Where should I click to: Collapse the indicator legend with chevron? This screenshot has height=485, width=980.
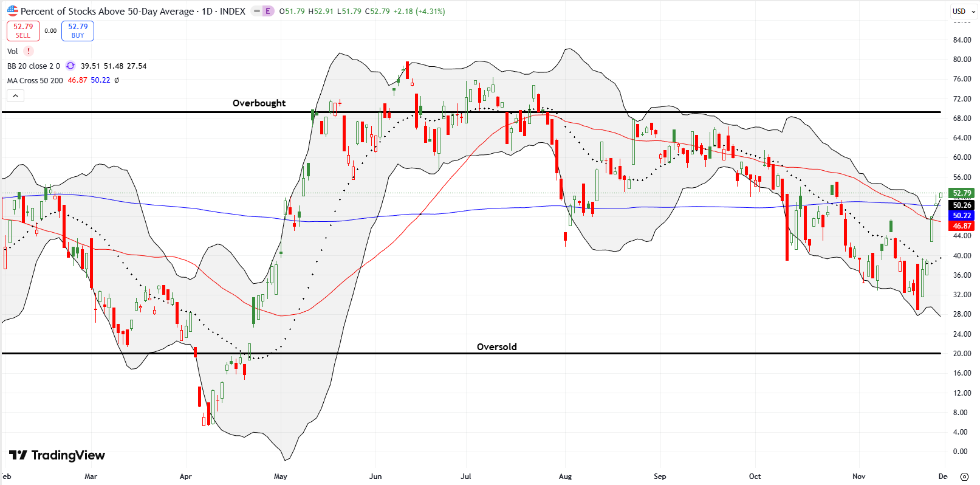click(16, 95)
